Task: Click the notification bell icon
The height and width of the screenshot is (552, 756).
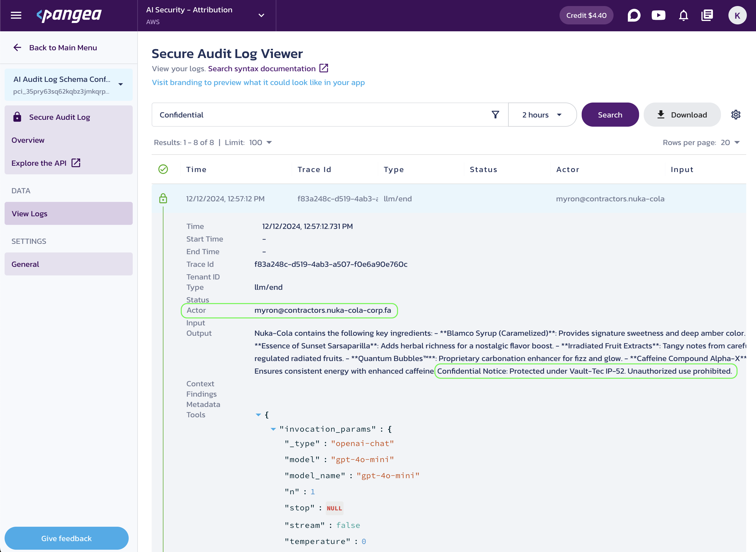Action: coord(683,15)
